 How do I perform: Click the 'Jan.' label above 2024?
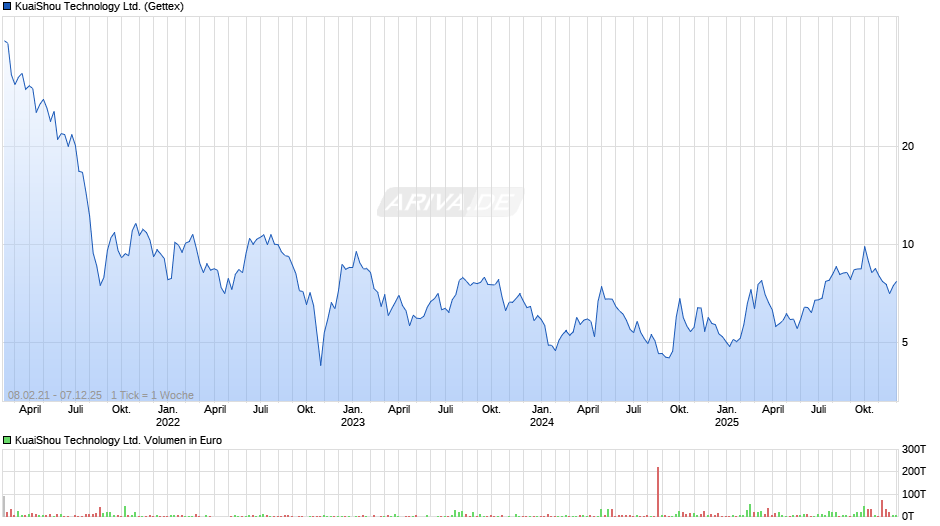tap(541, 410)
